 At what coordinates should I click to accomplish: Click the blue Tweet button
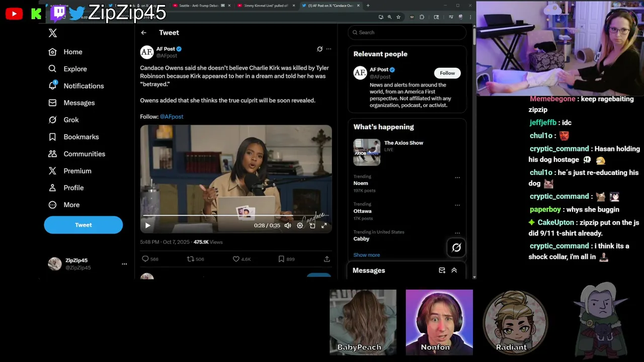click(83, 225)
